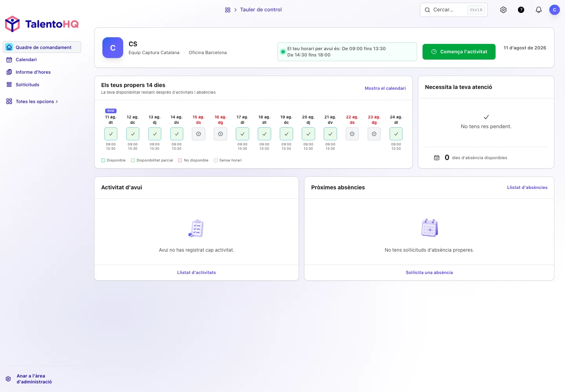Screen dimensions: 565x392
Task: Open the settings gear in top bar
Action: (x=503, y=10)
